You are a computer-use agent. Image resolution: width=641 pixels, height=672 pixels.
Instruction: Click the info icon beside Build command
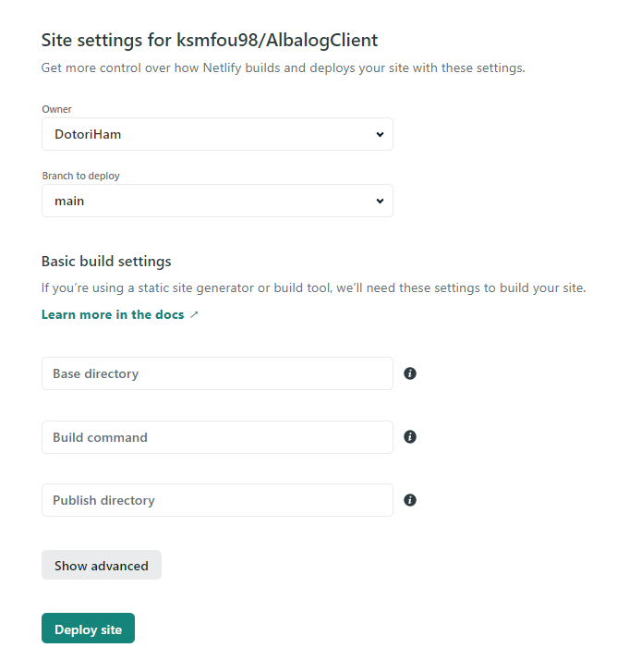pyautogui.click(x=410, y=436)
